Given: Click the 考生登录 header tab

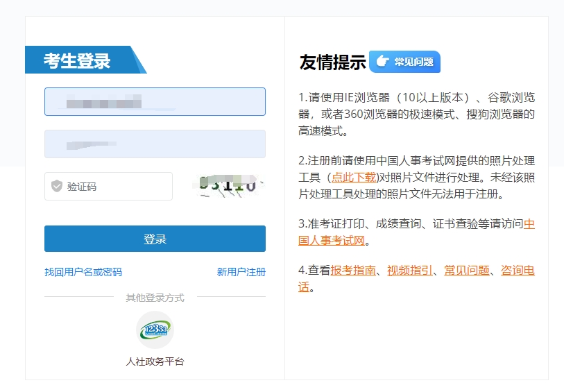Looking at the screenshot, I should click(x=77, y=60).
